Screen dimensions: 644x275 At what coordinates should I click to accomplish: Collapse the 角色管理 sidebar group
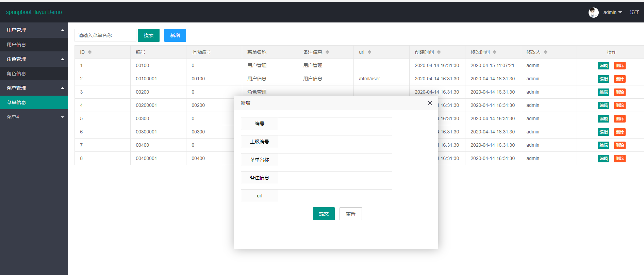[34, 59]
